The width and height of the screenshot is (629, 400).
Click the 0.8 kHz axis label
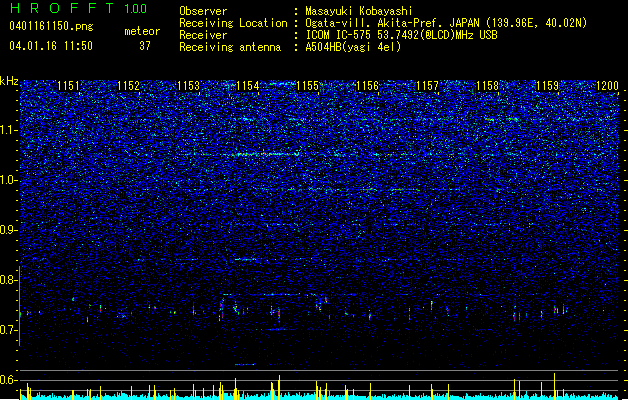[8, 280]
